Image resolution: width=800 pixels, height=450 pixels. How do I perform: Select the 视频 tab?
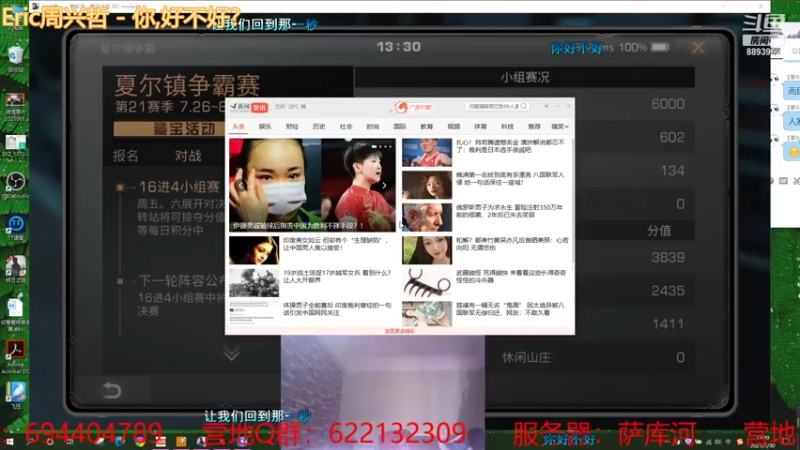[454, 127]
